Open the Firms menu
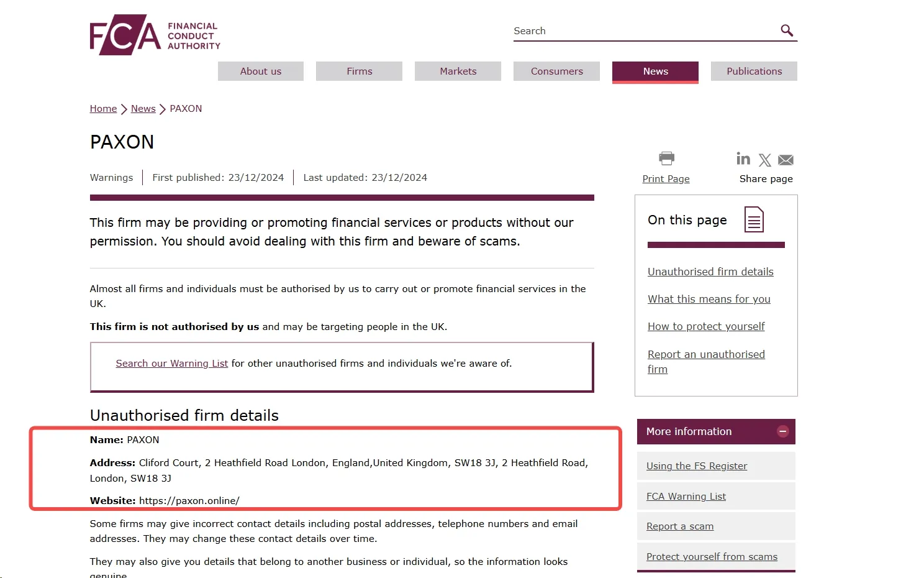The height and width of the screenshot is (578, 924). click(x=360, y=71)
